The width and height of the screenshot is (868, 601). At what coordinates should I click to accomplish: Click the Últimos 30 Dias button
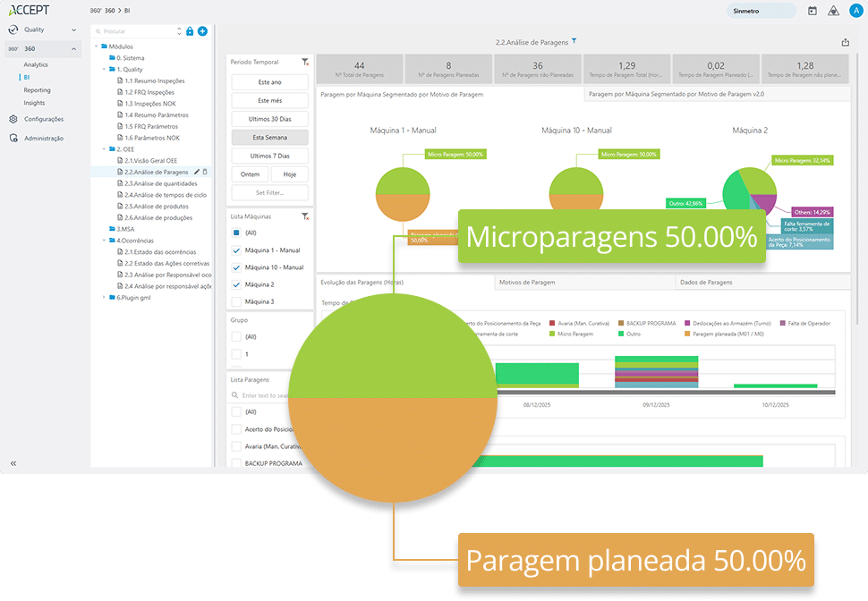(x=269, y=119)
